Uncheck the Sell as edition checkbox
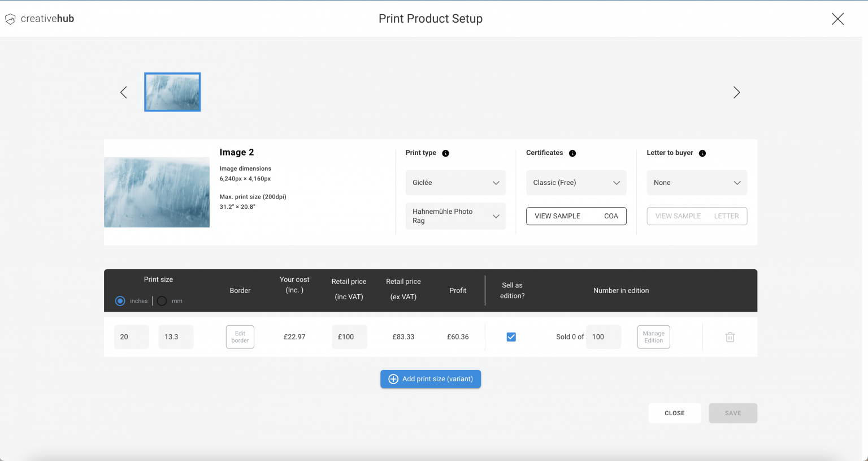This screenshot has height=461, width=868. (511, 337)
